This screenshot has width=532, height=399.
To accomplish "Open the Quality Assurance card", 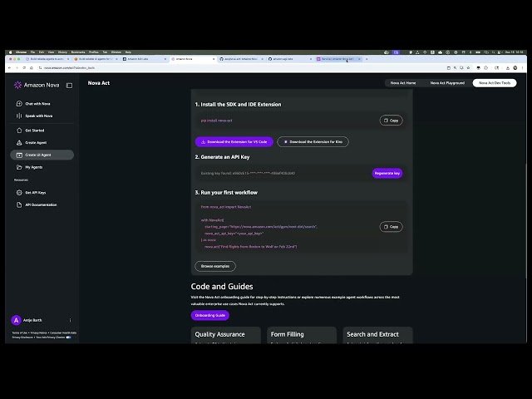I will tap(226, 335).
